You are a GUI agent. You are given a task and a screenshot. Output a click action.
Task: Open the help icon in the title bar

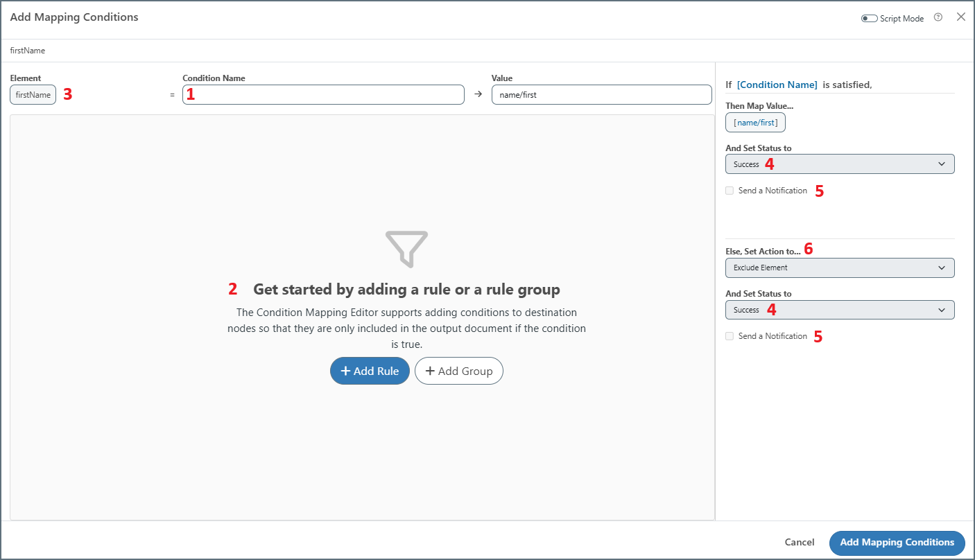[x=938, y=17]
